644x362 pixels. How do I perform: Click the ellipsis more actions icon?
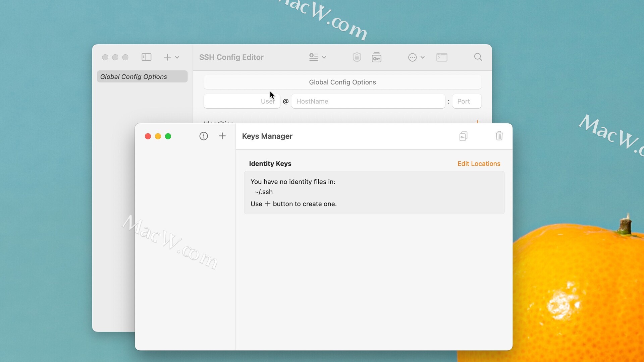412,57
